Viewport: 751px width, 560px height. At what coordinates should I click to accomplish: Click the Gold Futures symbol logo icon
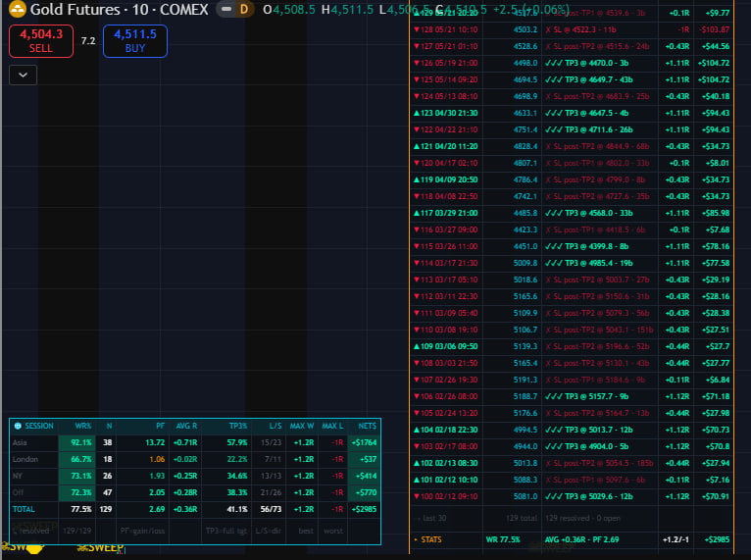18,9
